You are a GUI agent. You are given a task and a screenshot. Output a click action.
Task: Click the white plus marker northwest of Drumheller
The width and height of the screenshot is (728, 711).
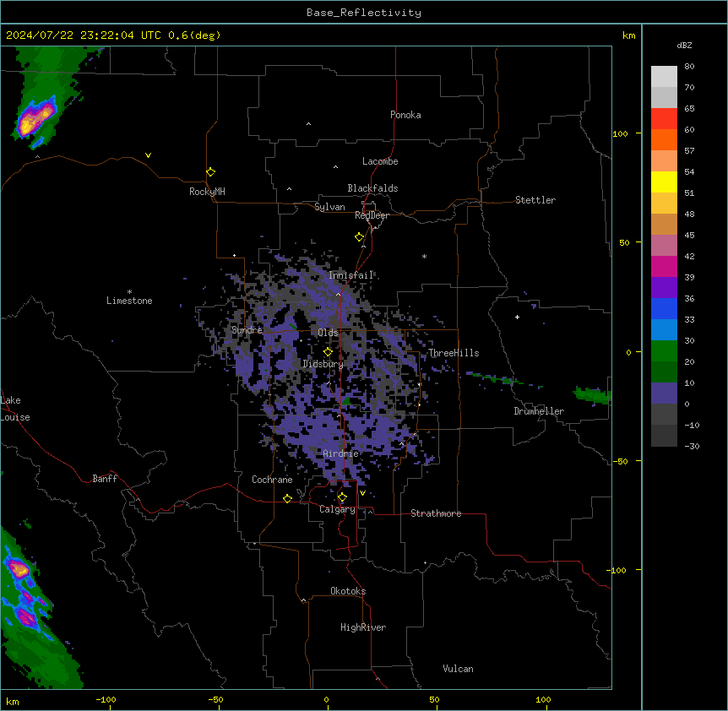(517, 317)
